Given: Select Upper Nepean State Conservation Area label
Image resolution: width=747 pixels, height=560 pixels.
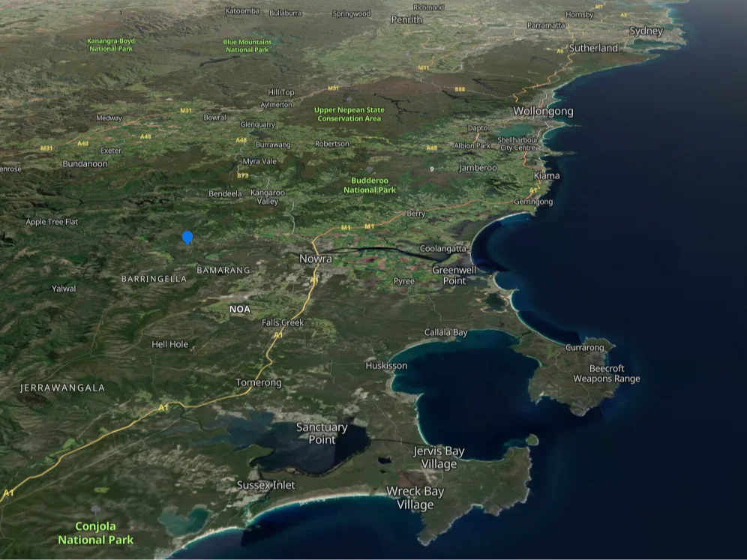Looking at the screenshot, I should click(x=349, y=114).
